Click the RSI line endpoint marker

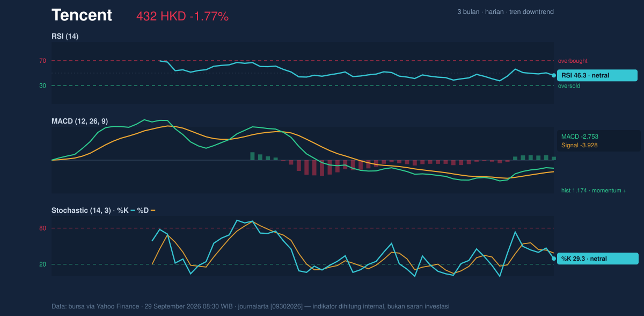pyautogui.click(x=554, y=75)
